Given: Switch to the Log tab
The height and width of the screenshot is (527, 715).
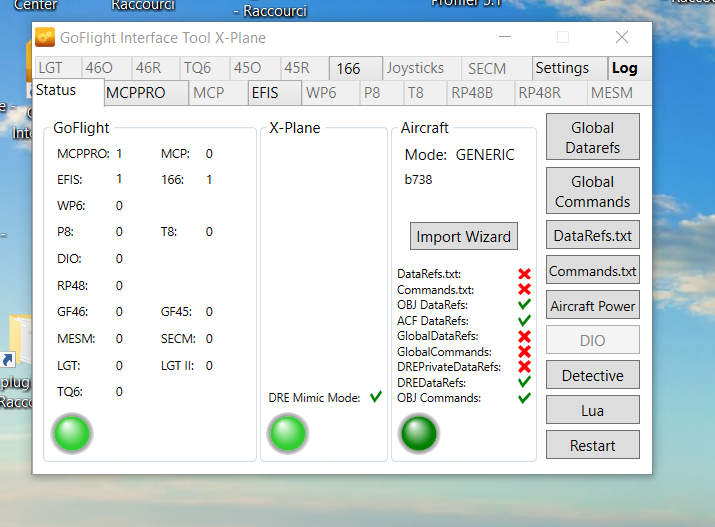Looking at the screenshot, I should point(630,68).
